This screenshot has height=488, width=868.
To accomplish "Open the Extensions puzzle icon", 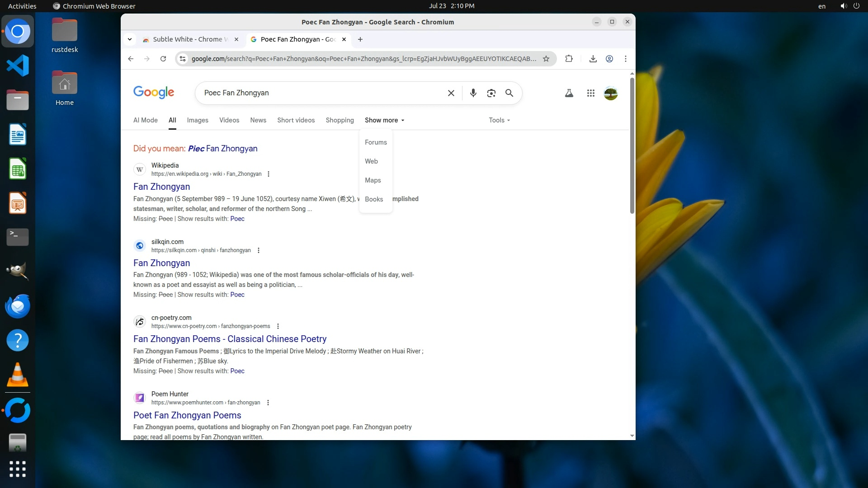I will tap(569, 59).
